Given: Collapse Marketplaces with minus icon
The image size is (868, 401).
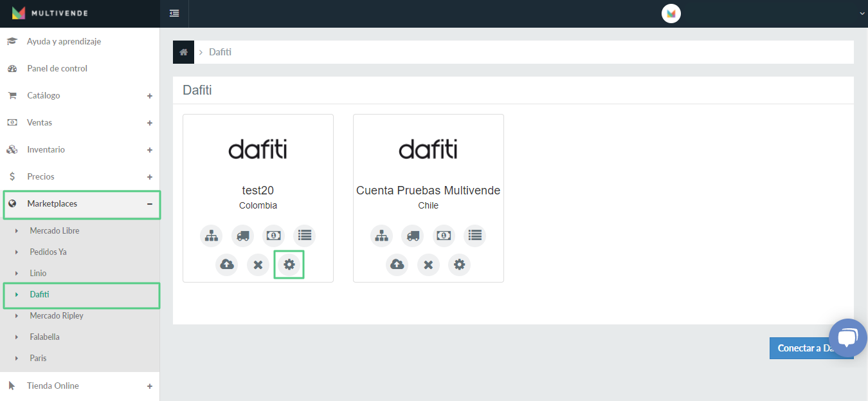Looking at the screenshot, I should point(150,204).
